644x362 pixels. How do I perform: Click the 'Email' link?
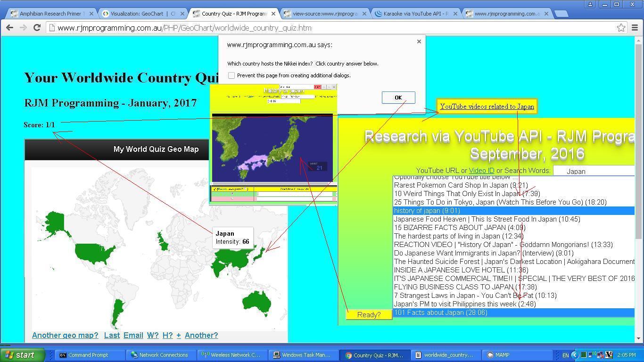click(x=133, y=335)
